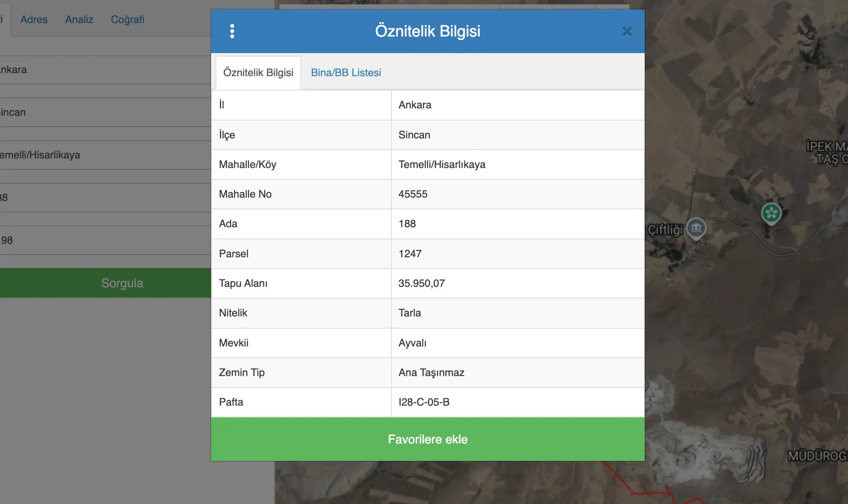This screenshot has width=848, height=504.
Task: Select the Ada value 188
Action: (x=407, y=224)
